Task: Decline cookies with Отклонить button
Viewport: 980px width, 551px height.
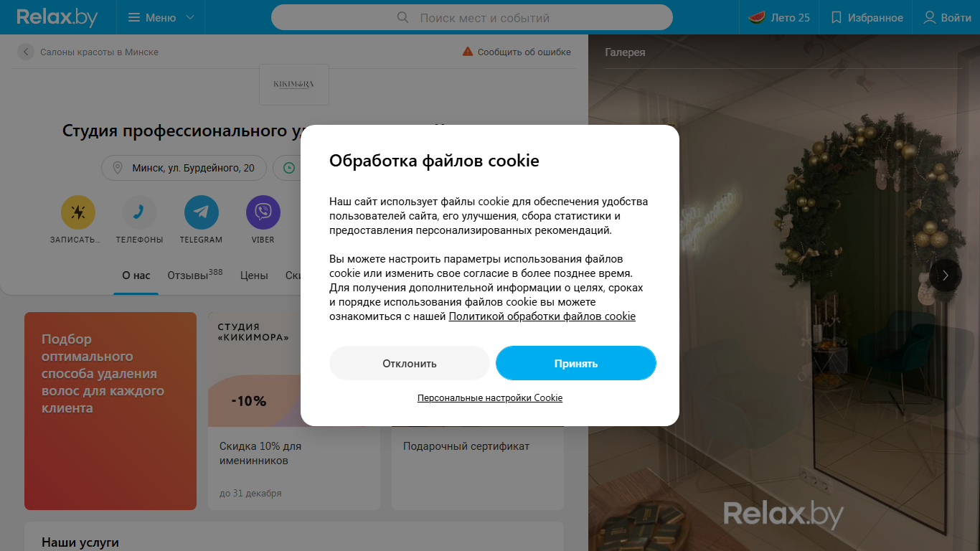Action: tap(409, 363)
